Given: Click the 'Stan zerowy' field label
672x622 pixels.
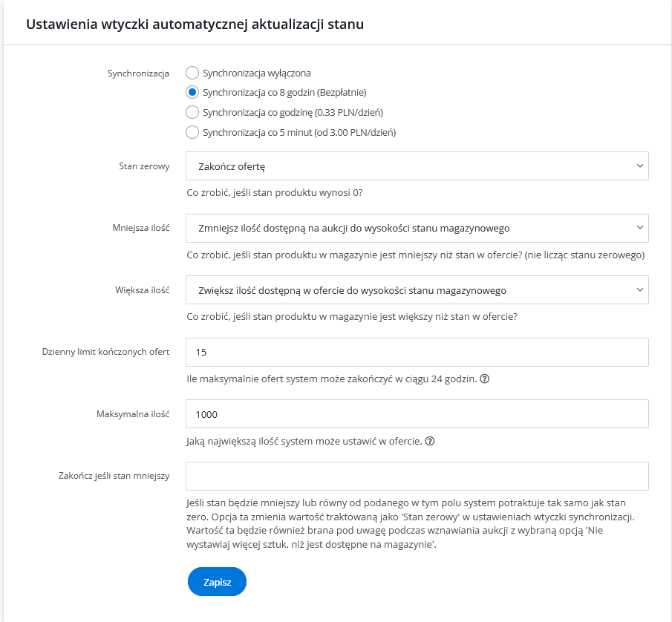Looking at the screenshot, I should coord(145,166).
